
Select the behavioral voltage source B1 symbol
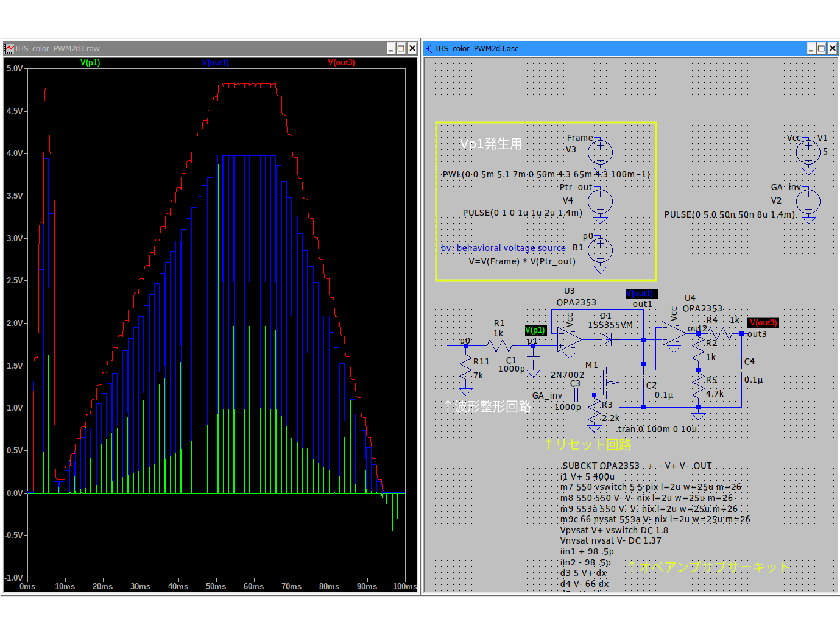point(600,250)
